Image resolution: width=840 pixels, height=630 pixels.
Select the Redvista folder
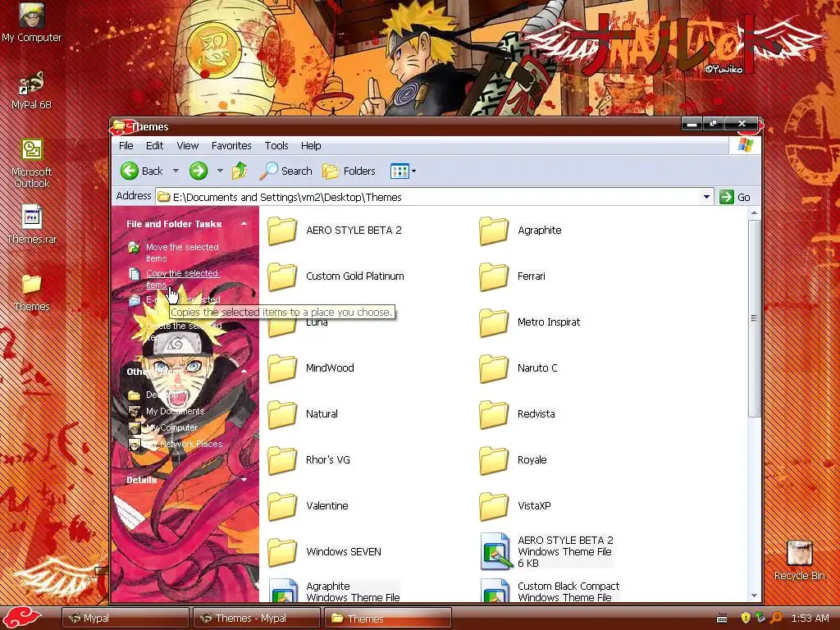[518, 414]
